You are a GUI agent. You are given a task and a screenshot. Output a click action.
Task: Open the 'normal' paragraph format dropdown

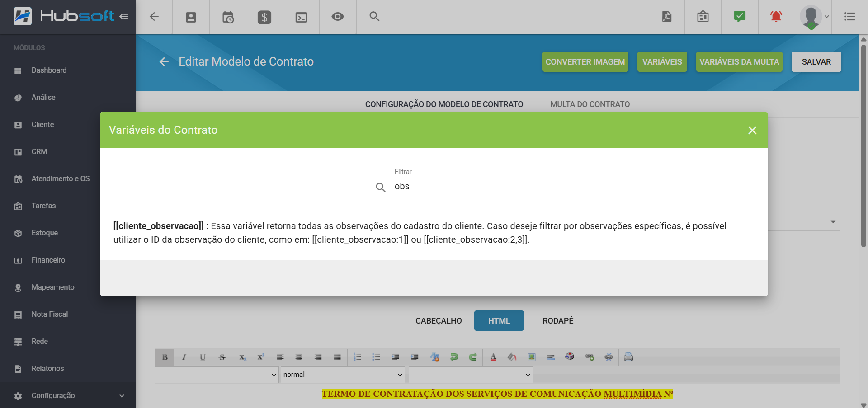click(343, 375)
